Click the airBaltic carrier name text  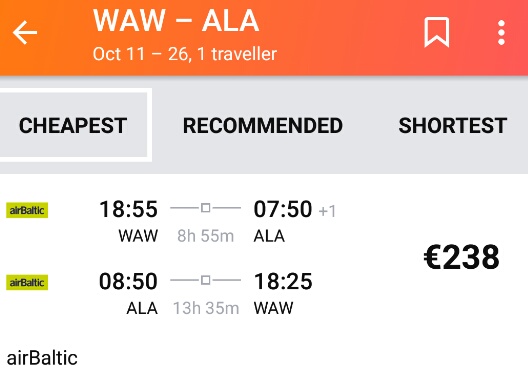42,358
